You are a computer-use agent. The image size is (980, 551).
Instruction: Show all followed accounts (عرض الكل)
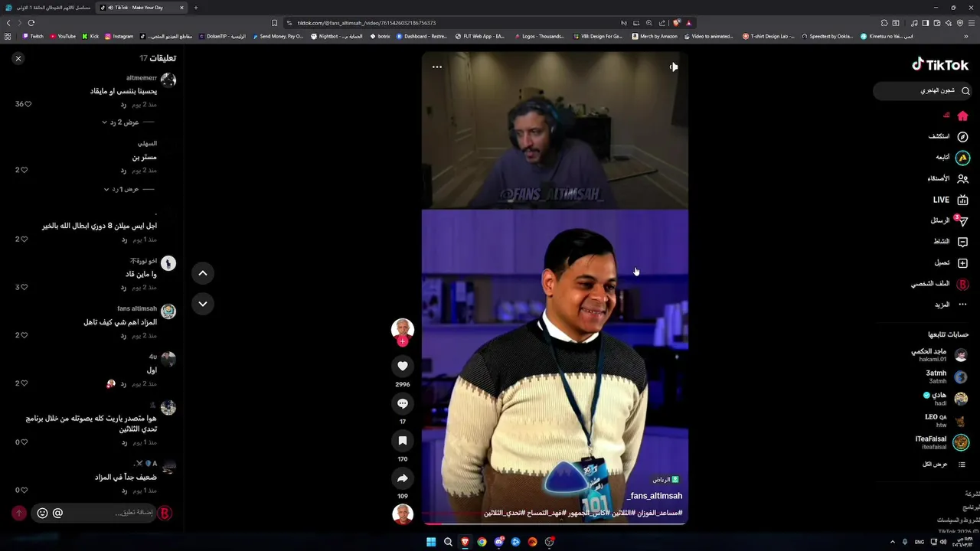(x=944, y=465)
